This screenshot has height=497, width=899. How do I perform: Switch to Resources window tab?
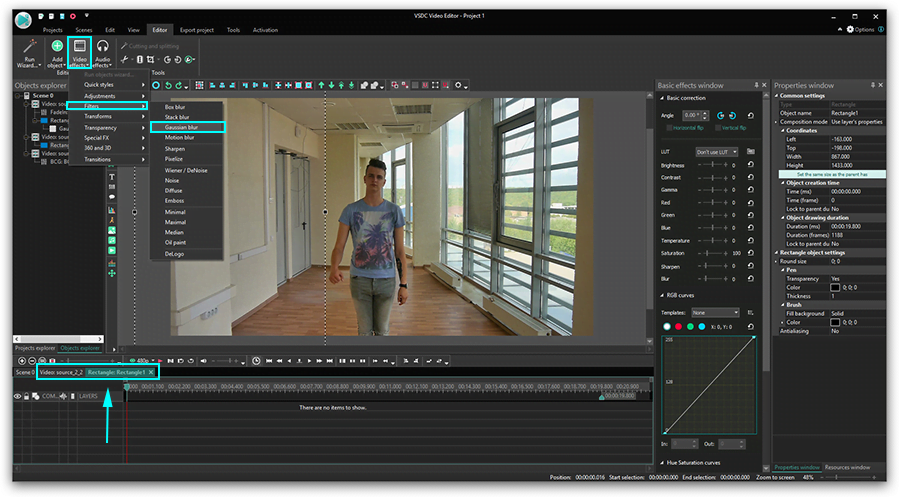click(847, 467)
